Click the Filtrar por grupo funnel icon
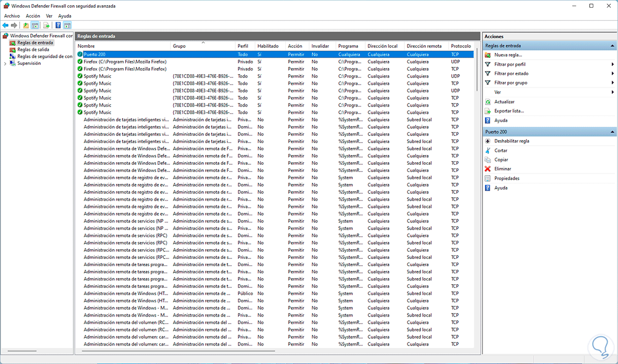618x364 pixels. click(488, 82)
